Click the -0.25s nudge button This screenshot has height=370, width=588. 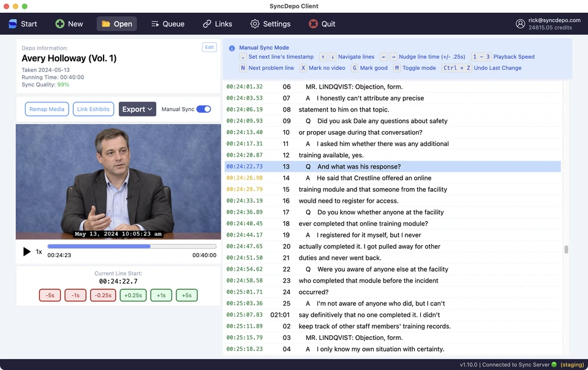[x=103, y=295]
